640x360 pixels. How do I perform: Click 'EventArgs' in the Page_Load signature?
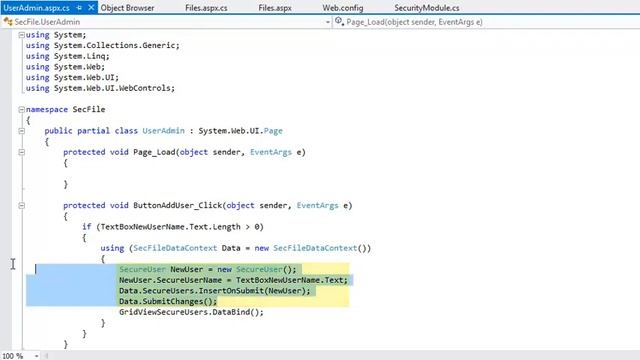point(271,152)
